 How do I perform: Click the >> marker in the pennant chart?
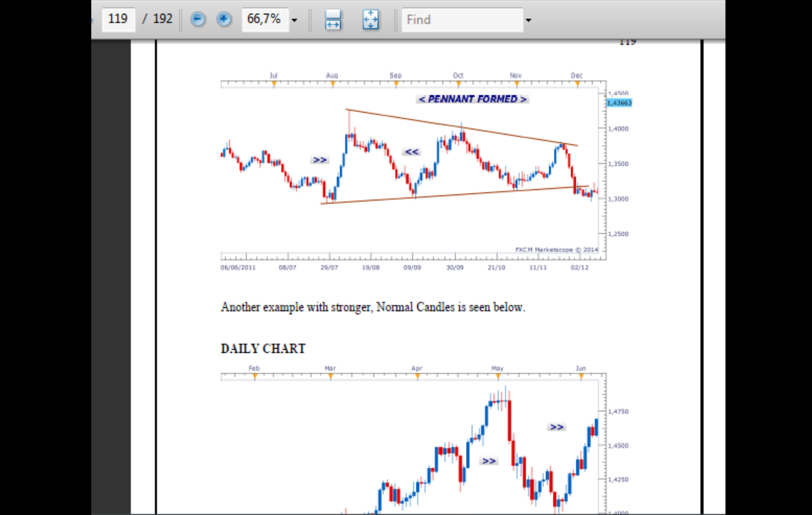320,160
